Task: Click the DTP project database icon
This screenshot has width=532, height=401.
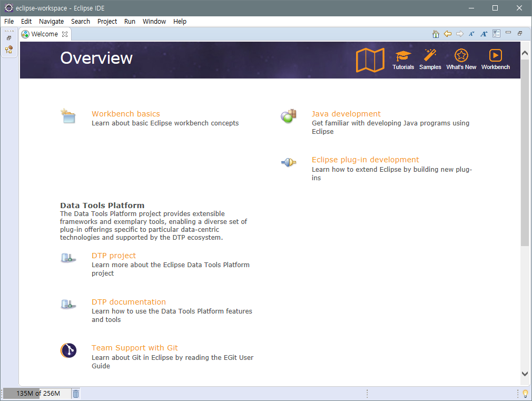Action: (x=68, y=258)
